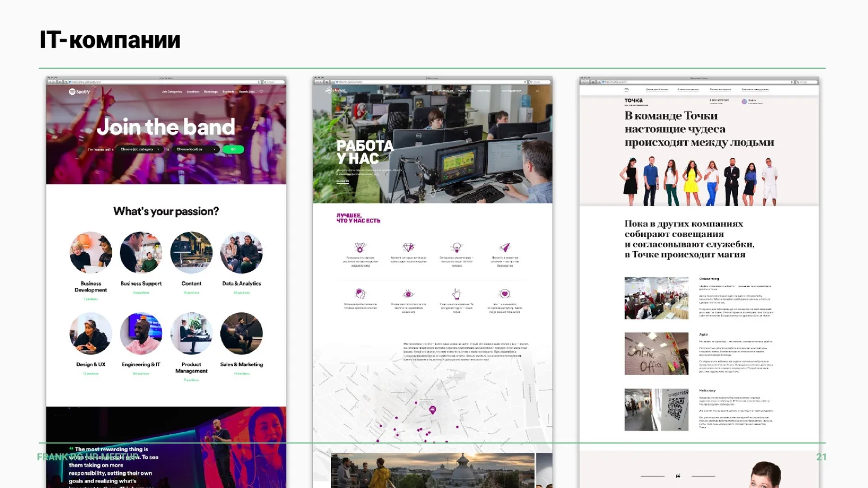Click the diamond icon under Лучшее что у нас есть

pyautogui.click(x=409, y=247)
